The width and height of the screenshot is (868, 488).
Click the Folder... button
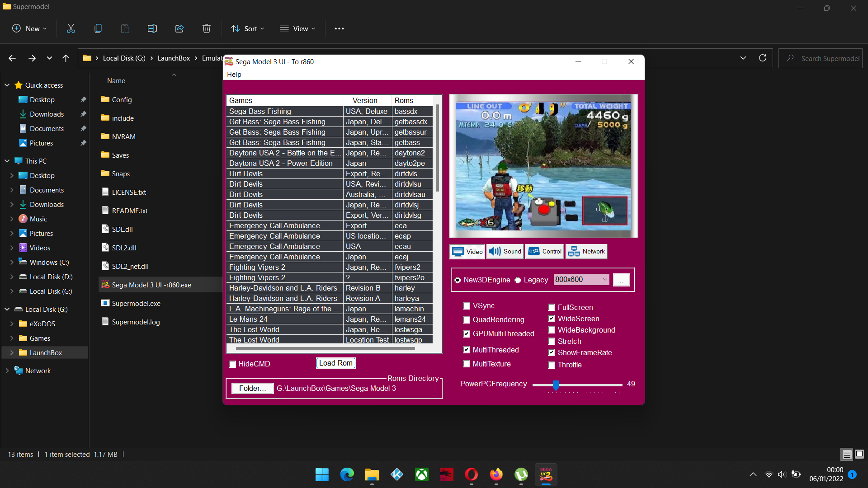click(252, 389)
